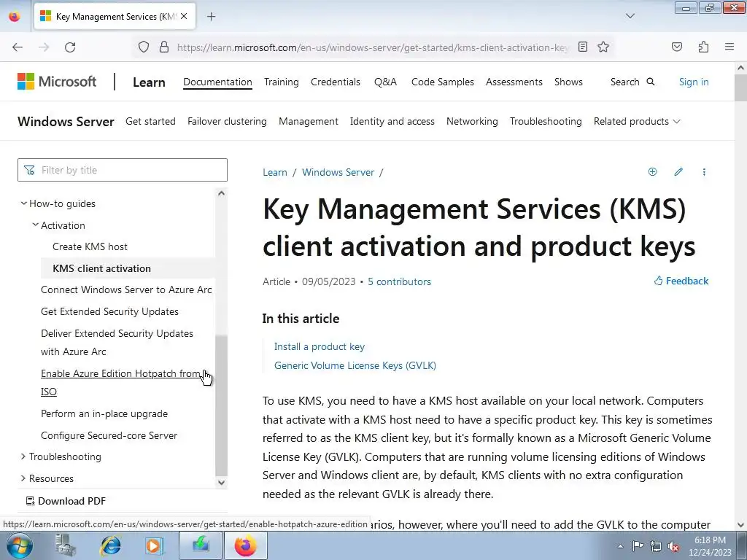The width and height of the screenshot is (747, 560).
Task: Open the Firefox extensions puzzle icon
Action: pyautogui.click(x=704, y=47)
